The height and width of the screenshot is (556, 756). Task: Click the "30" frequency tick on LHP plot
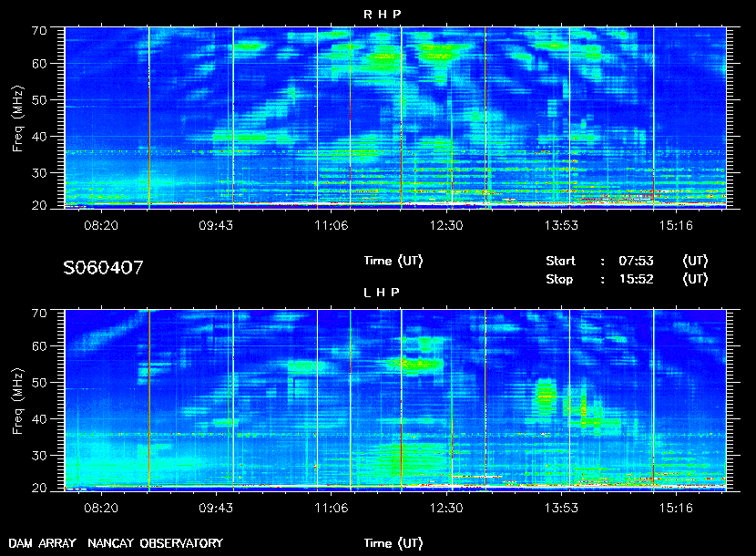(39, 456)
